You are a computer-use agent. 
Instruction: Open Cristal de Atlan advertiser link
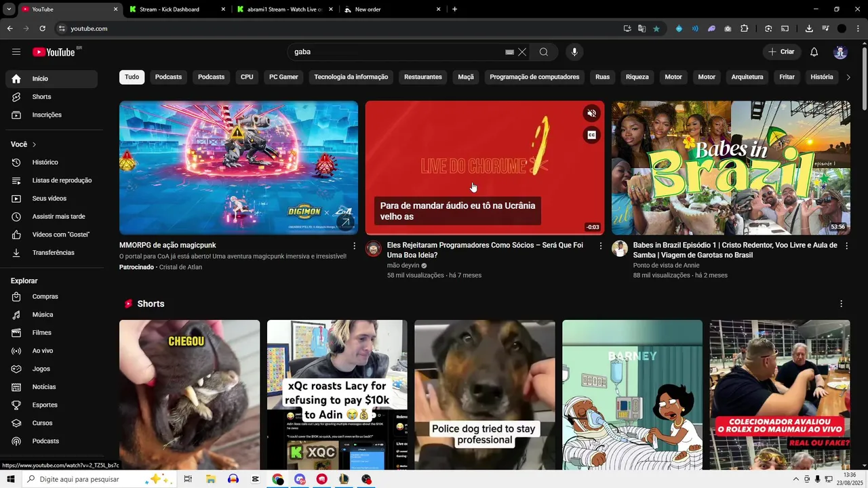tap(180, 267)
